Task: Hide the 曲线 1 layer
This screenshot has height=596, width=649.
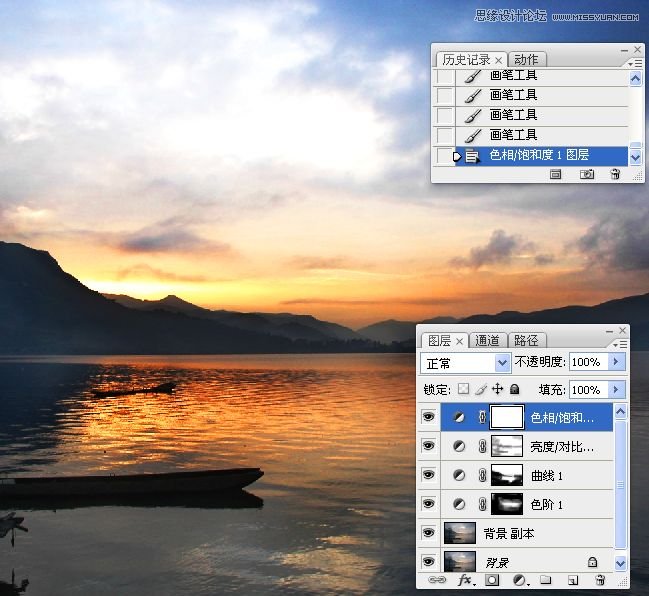Action: [x=429, y=475]
